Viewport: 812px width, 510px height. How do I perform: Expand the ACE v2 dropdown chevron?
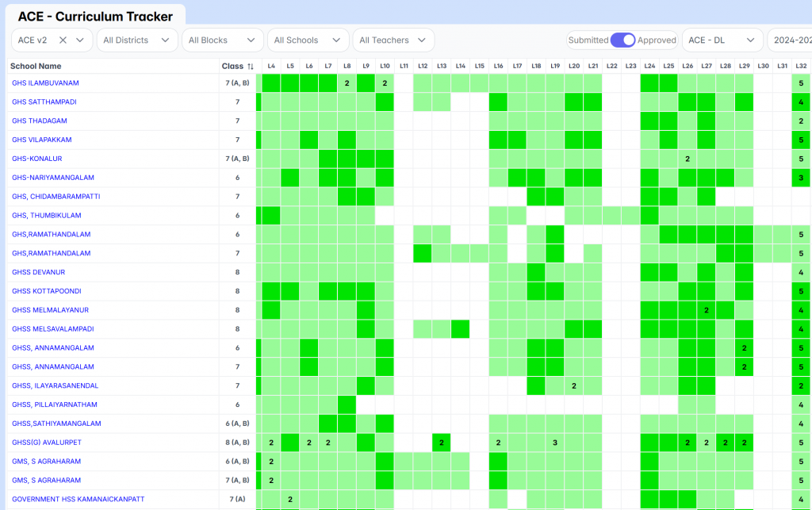coord(80,40)
